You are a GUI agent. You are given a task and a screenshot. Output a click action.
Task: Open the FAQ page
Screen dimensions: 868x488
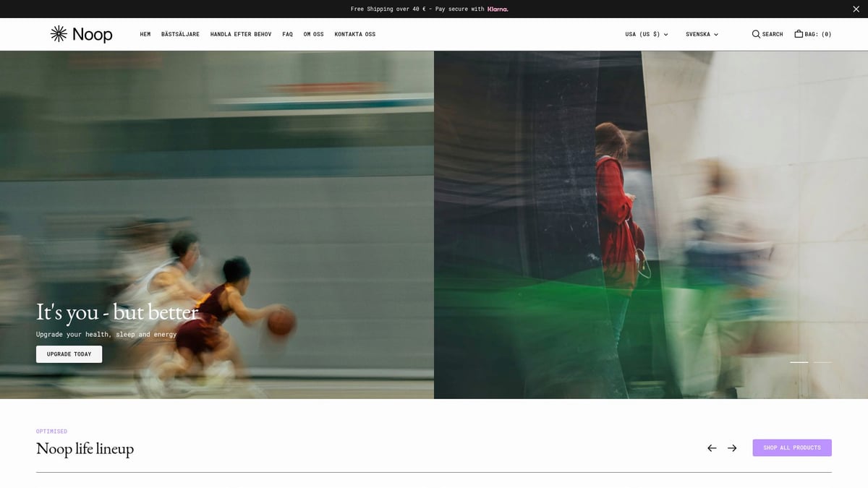coord(287,34)
